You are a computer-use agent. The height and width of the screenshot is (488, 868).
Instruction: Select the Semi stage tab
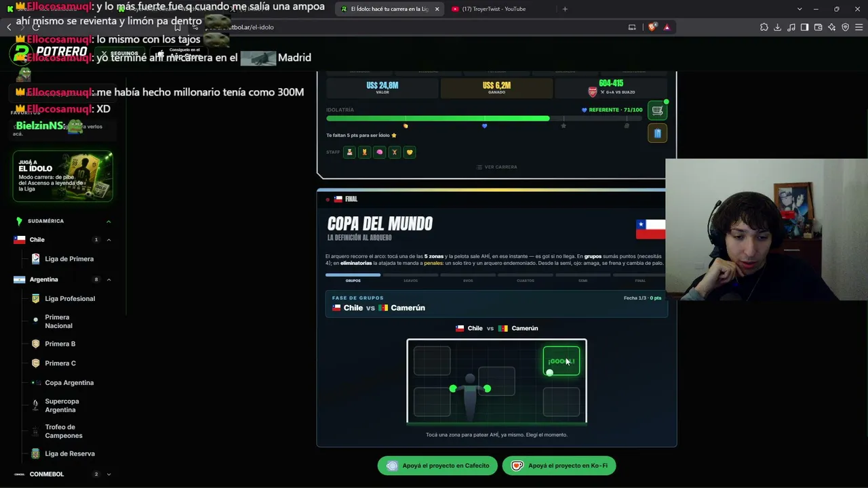(583, 278)
